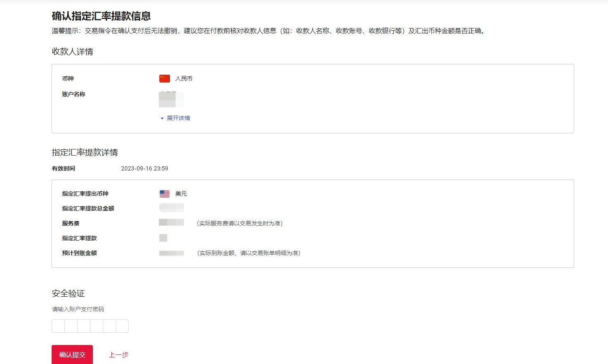Focus the first payment password digit box
Screen dimensions: 608x364
coord(58,326)
